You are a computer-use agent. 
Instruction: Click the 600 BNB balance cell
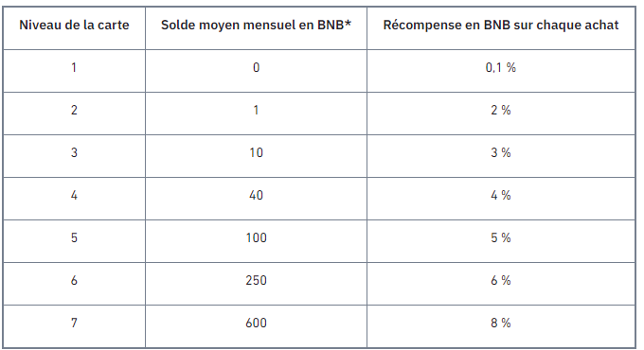pos(256,324)
